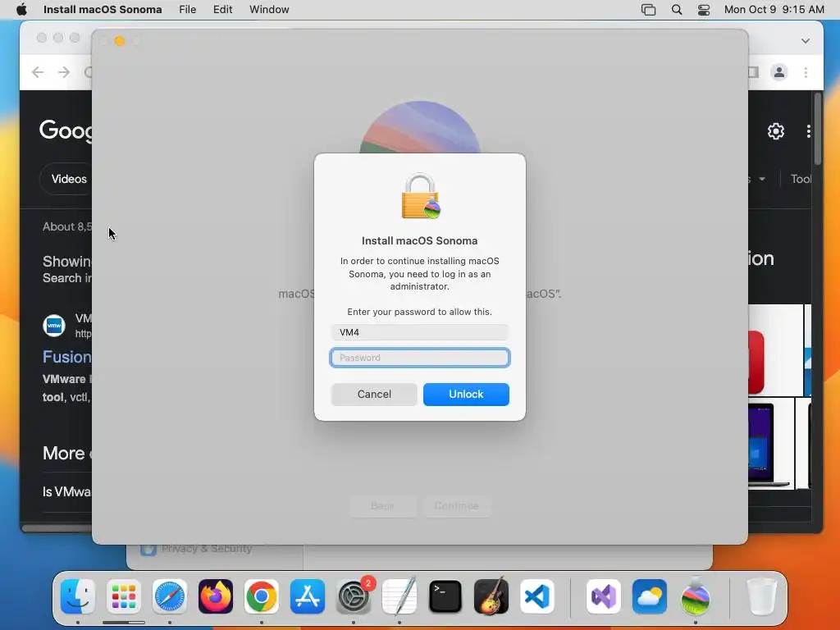Open TextEdit from the Dock
This screenshot has width=840, height=630.
click(x=399, y=596)
